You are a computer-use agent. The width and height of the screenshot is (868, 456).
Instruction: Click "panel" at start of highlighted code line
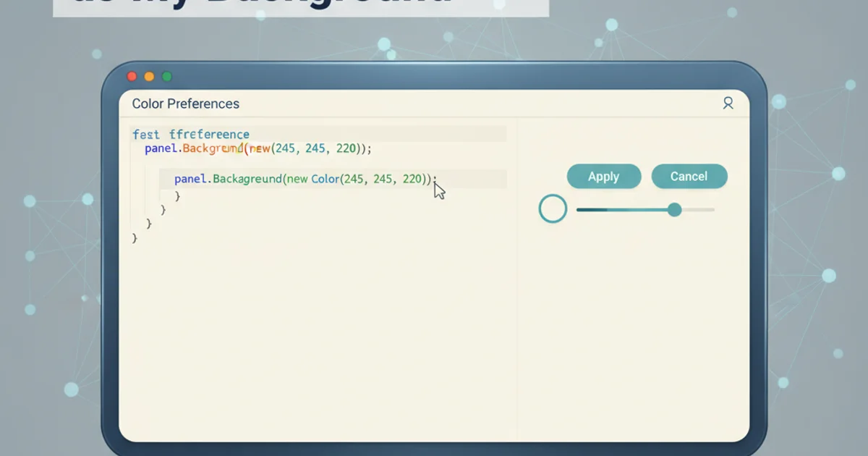[191, 179]
